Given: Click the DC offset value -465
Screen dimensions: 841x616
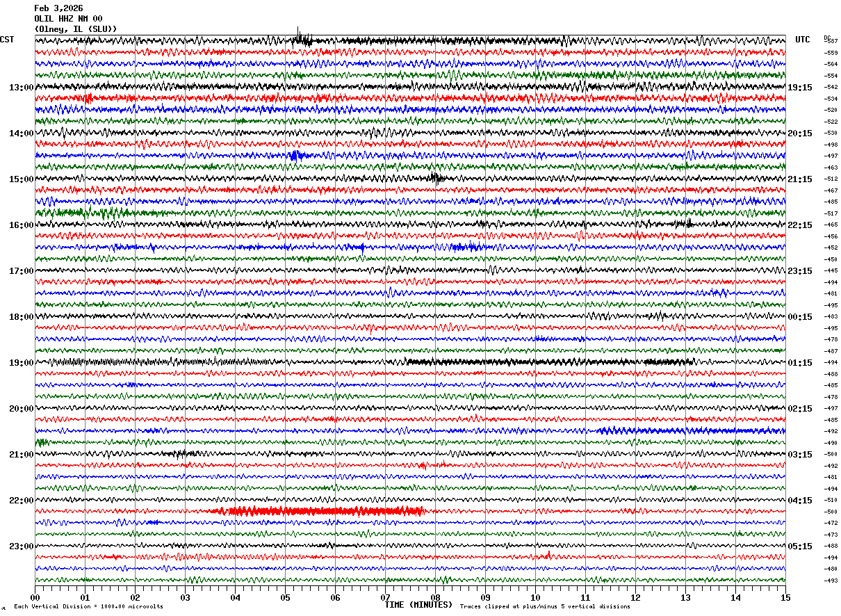Looking at the screenshot, I should 831,225.
